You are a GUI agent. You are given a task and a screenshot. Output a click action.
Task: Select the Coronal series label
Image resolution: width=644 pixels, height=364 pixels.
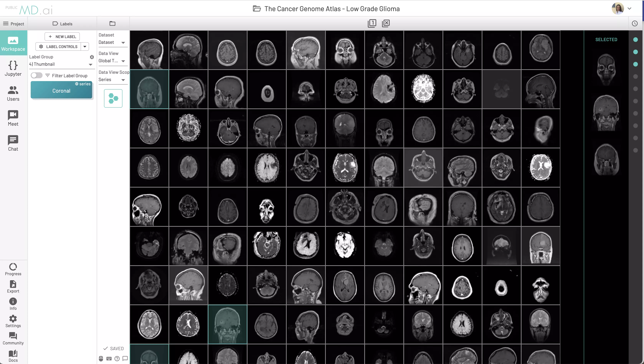(61, 91)
